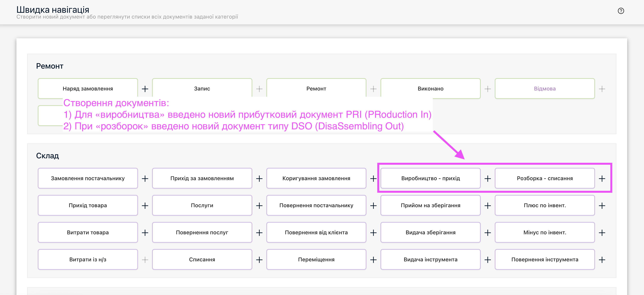Click plus icon next to Мінус по інвент.
This screenshot has width=644, height=295.
[602, 233]
